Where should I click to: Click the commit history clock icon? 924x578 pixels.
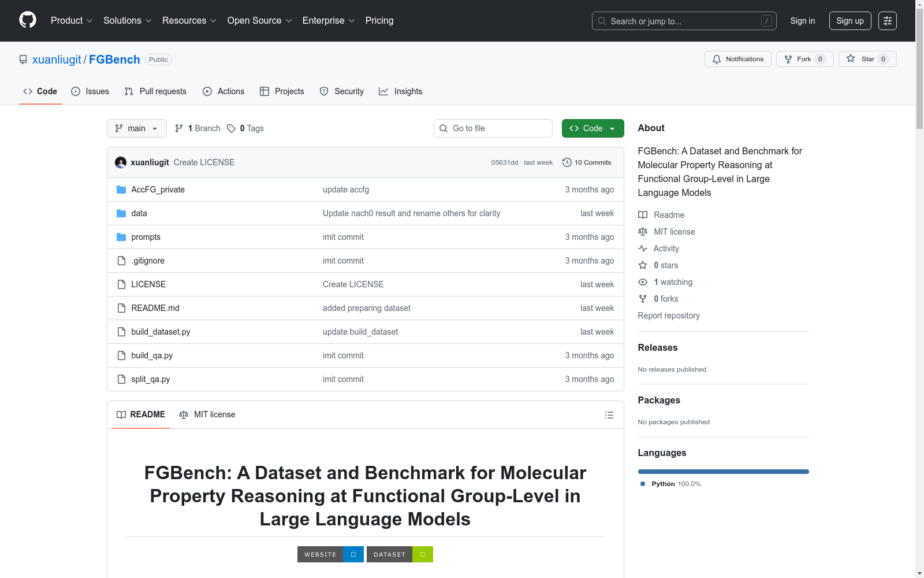pos(567,162)
